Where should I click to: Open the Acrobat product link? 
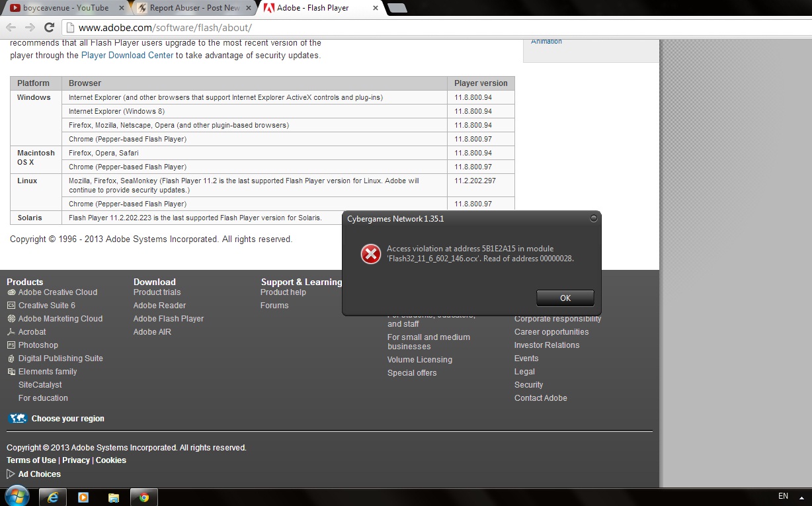[x=32, y=332]
